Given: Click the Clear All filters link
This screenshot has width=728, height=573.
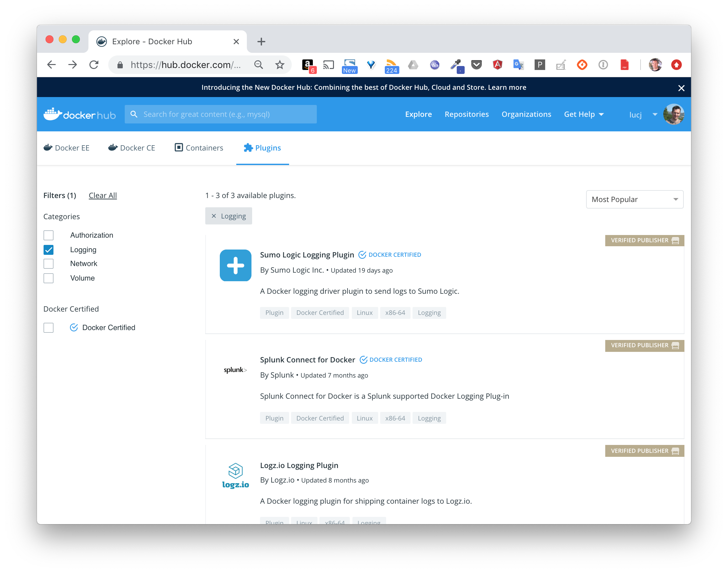Looking at the screenshot, I should pos(103,196).
